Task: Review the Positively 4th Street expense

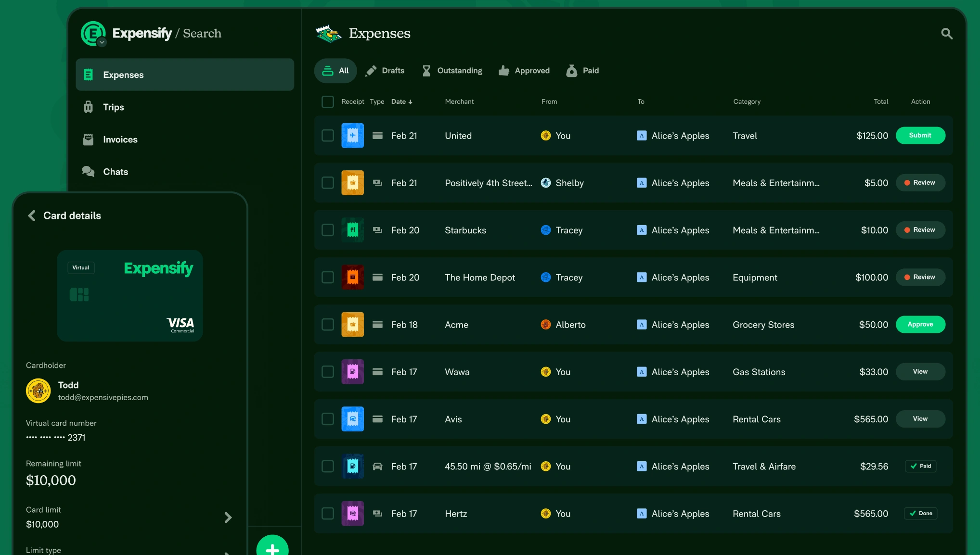Action: [920, 183]
